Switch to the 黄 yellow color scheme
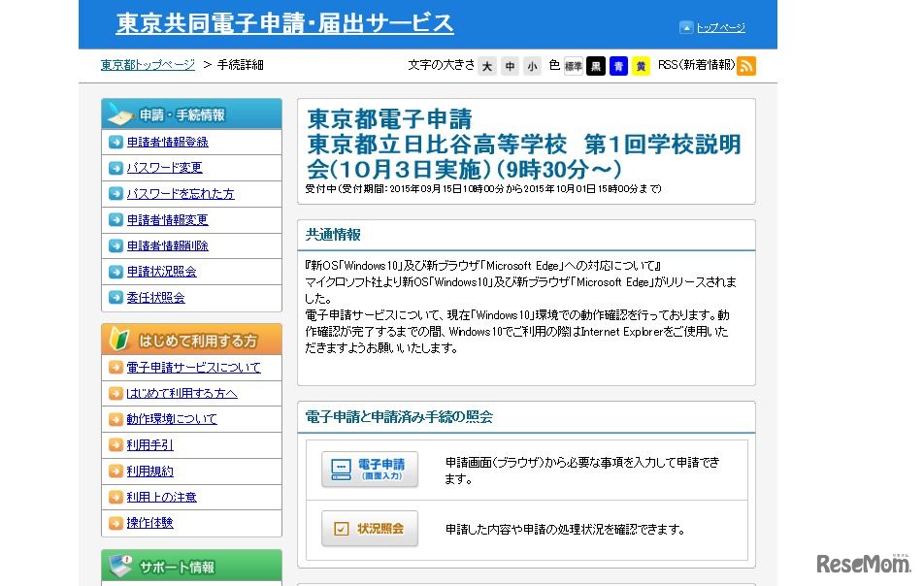The image size is (924, 586). [x=641, y=67]
